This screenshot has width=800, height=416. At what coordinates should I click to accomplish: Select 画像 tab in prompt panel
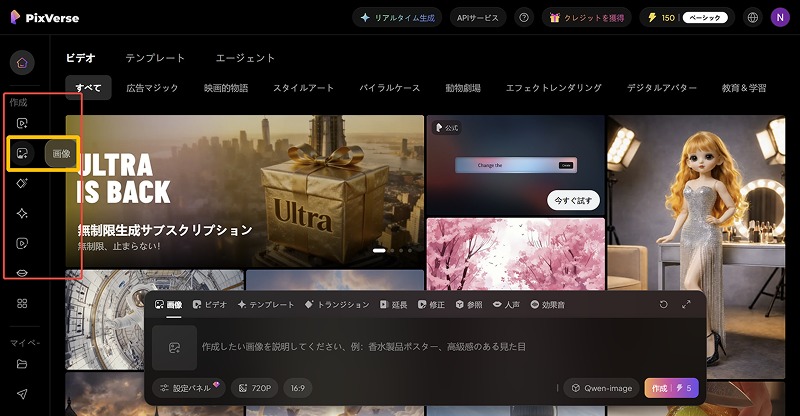tap(168, 305)
